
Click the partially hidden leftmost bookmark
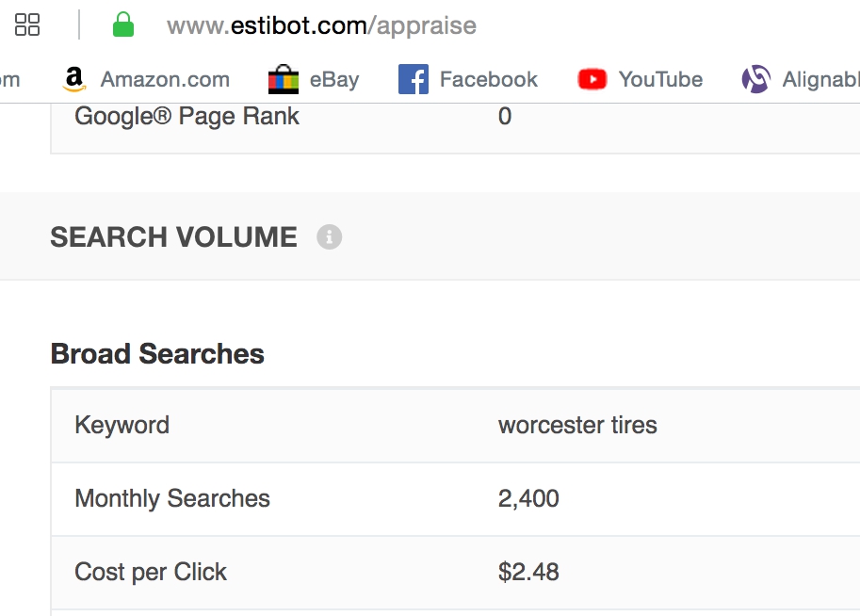pyautogui.click(x=8, y=80)
